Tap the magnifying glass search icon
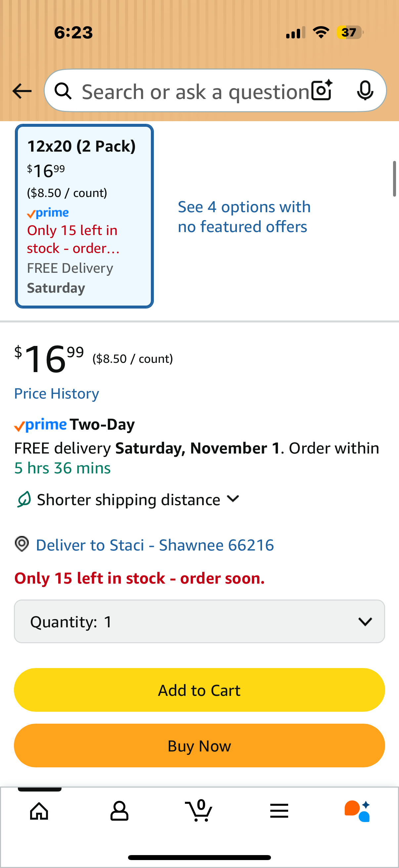399x868 pixels. (63, 91)
